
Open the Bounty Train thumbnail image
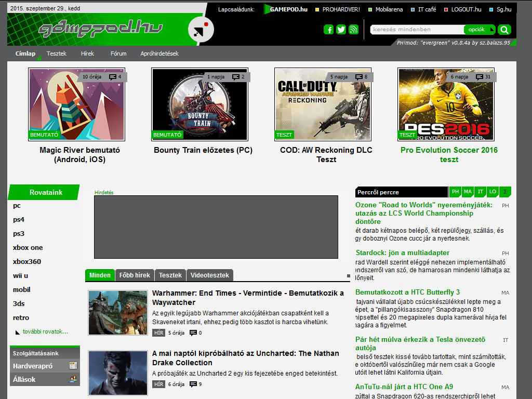pos(200,104)
